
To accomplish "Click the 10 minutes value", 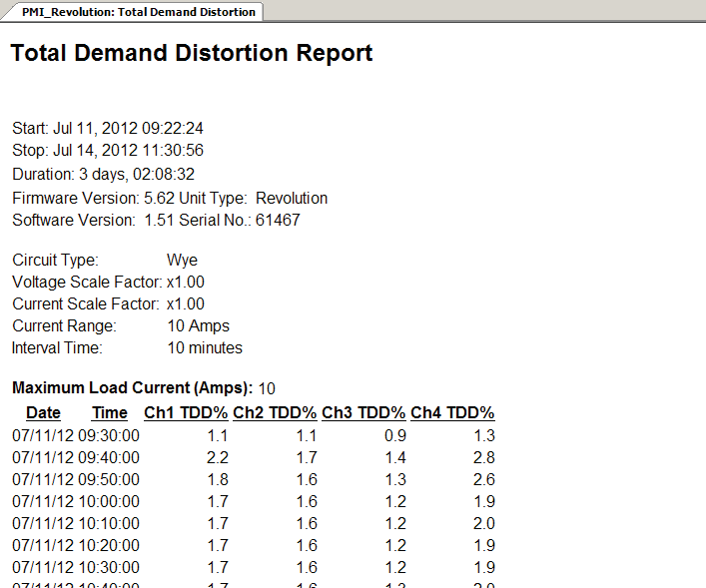I will 205,348.
